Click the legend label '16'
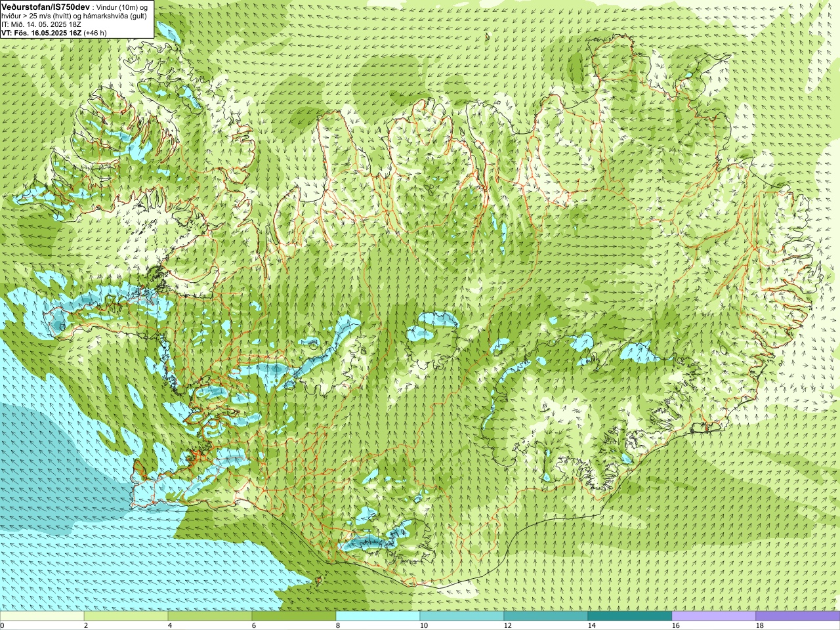The height and width of the screenshot is (630, 840). [675, 625]
